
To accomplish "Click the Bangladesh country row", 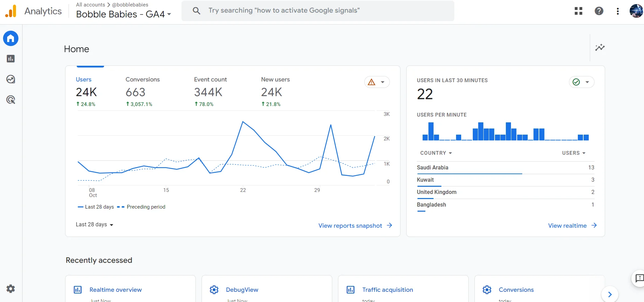I will 506,205.
